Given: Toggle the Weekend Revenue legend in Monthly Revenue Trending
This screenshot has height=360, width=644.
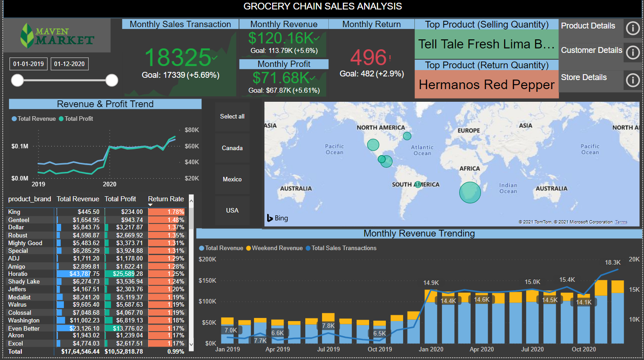Looking at the screenshot, I should [x=274, y=248].
